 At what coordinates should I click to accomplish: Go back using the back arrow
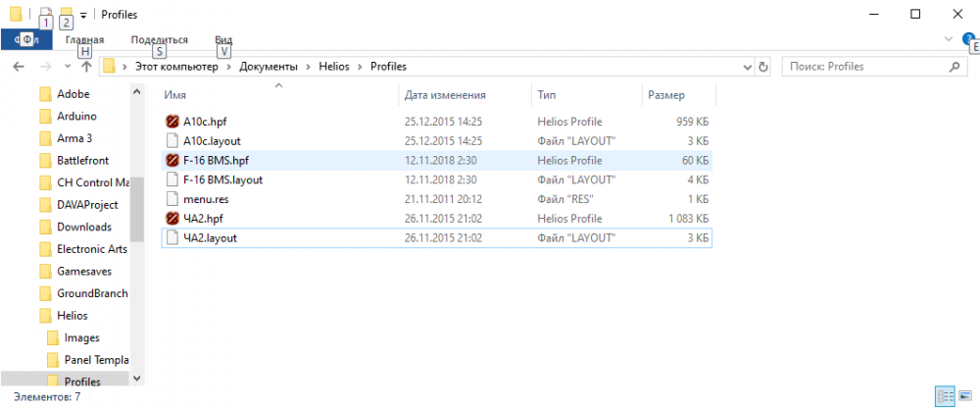(x=17, y=67)
